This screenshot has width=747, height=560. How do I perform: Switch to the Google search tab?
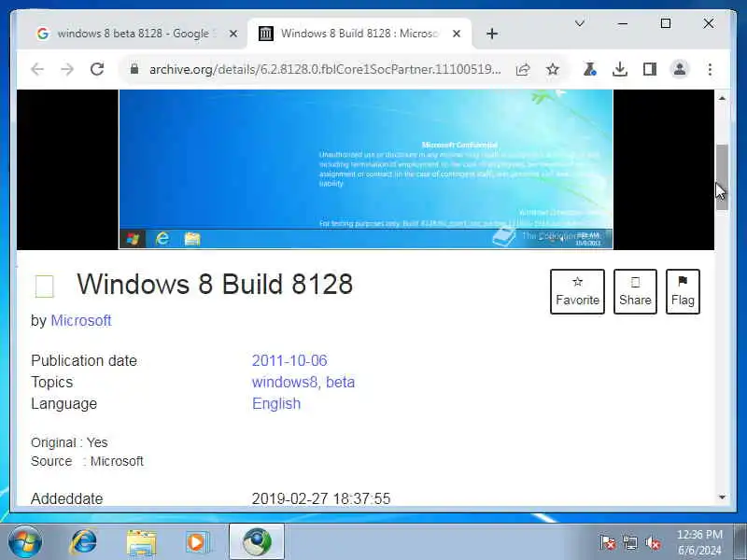tap(132, 34)
